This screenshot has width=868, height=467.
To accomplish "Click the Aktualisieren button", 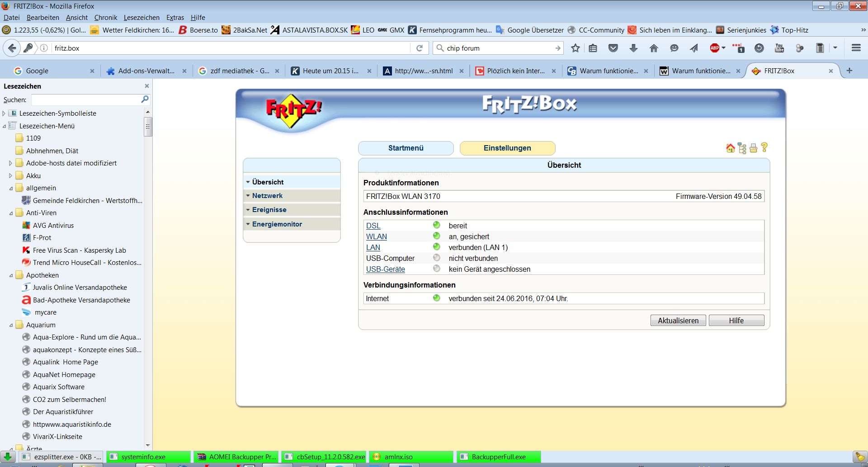I will (x=678, y=321).
